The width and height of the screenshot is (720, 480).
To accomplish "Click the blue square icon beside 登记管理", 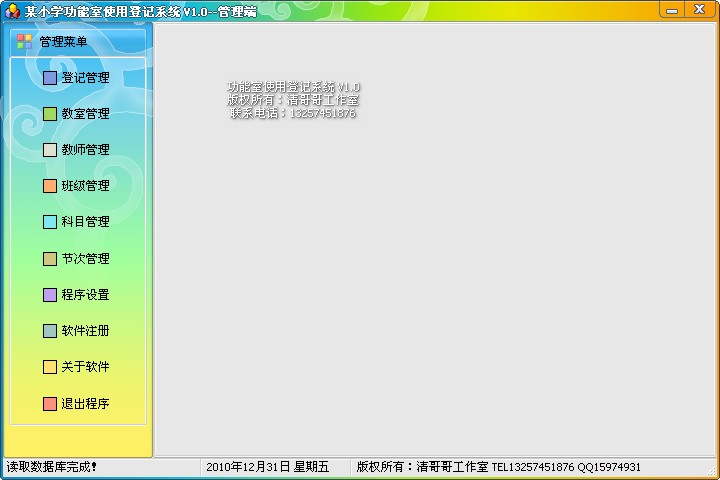I will [50, 78].
